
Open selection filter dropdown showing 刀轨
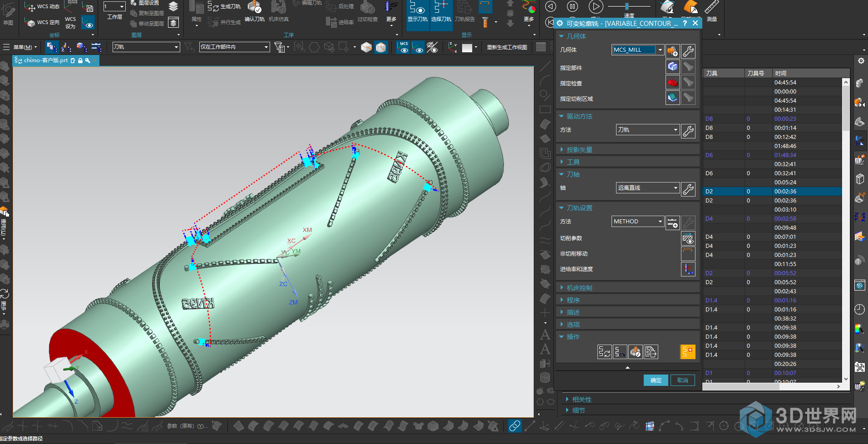pos(146,47)
